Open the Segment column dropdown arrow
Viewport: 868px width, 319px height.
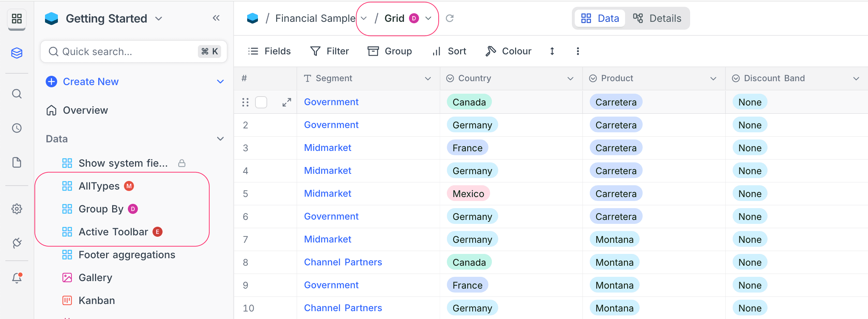click(428, 79)
